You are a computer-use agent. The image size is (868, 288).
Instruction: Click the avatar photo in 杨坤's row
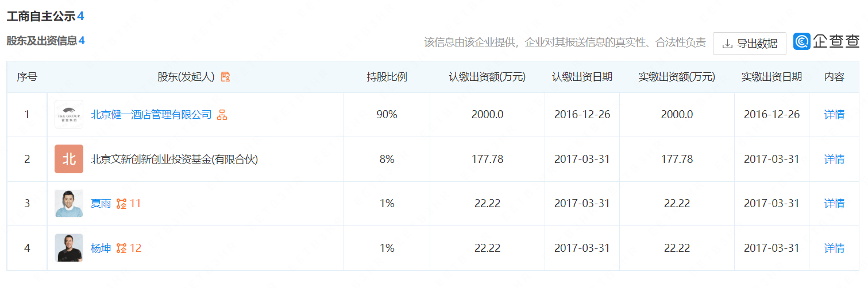click(x=69, y=248)
